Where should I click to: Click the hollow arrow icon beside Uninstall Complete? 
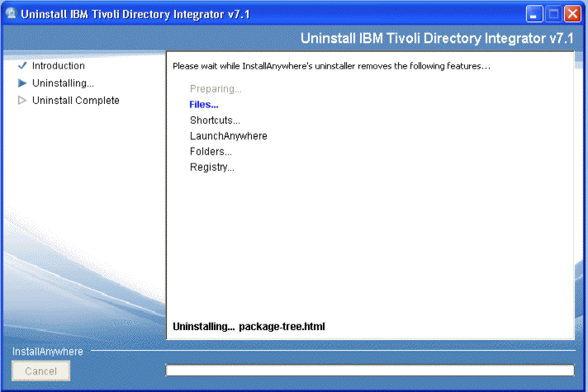click(22, 101)
